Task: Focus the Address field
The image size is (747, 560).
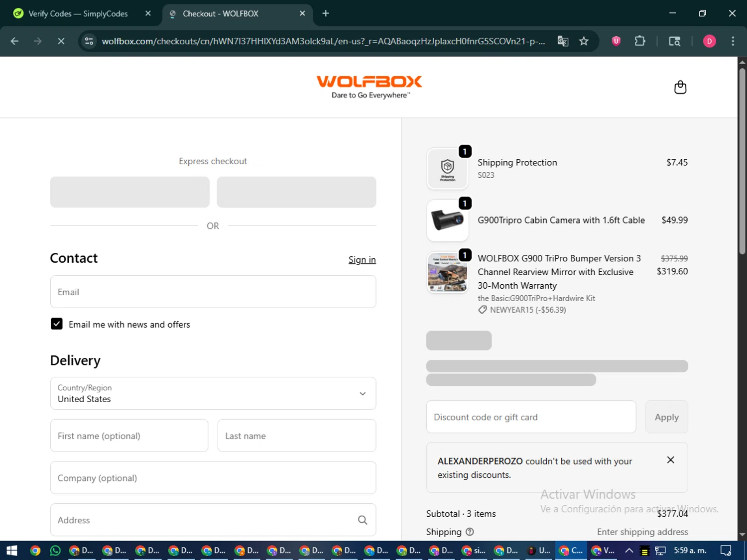Action: [213, 520]
